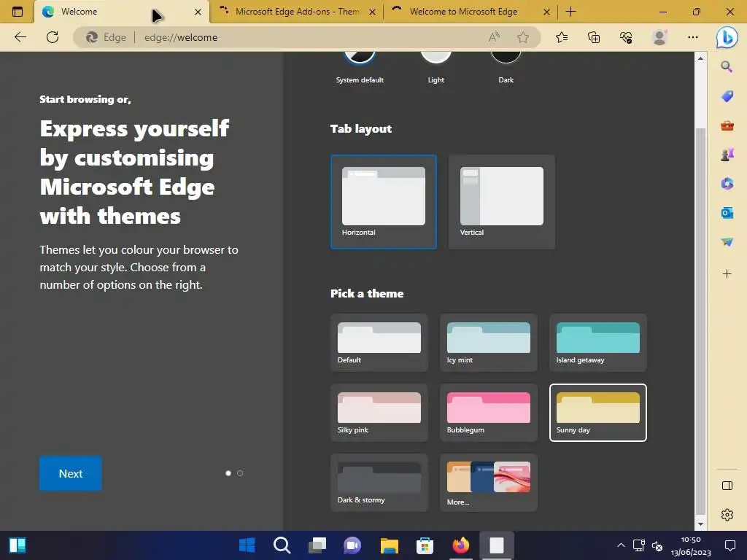
Task: Open sidebar Shopping tag icon
Action: [727, 96]
